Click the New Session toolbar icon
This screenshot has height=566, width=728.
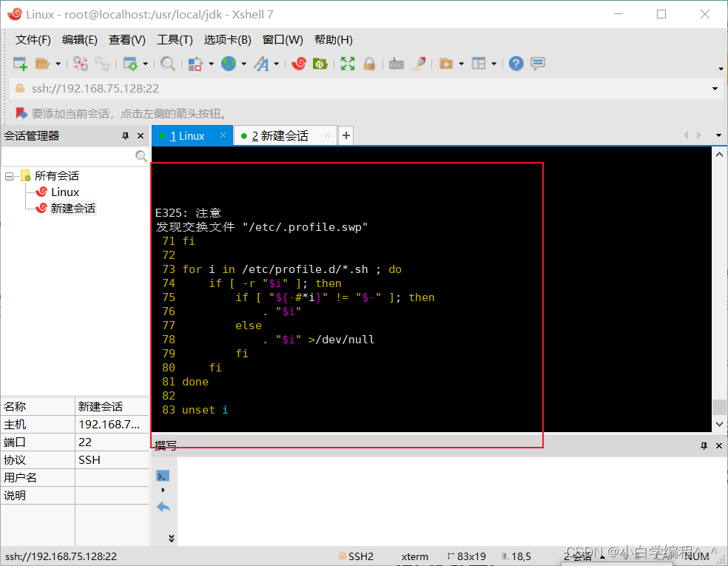[x=20, y=64]
